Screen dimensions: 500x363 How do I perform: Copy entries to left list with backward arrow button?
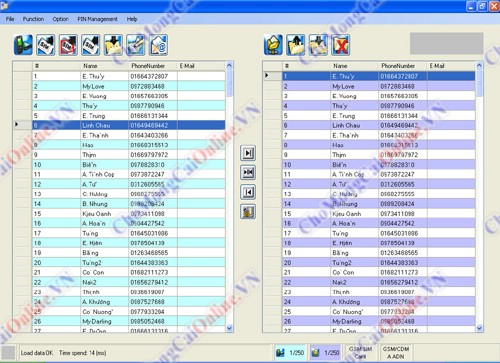248,192
